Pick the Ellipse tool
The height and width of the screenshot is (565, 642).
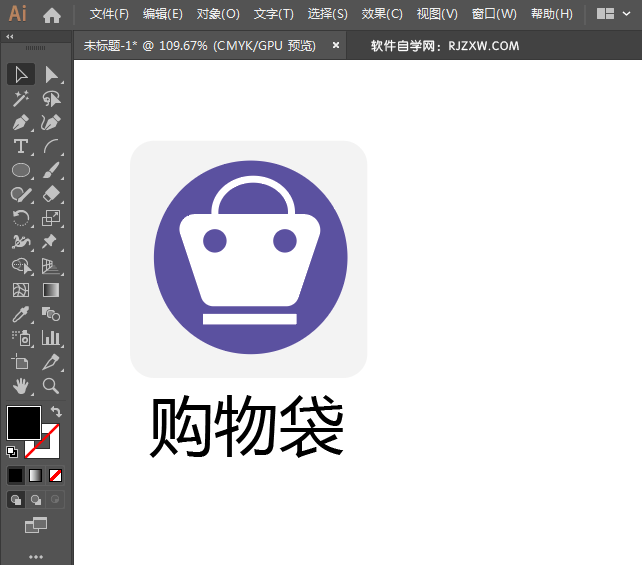tap(21, 170)
